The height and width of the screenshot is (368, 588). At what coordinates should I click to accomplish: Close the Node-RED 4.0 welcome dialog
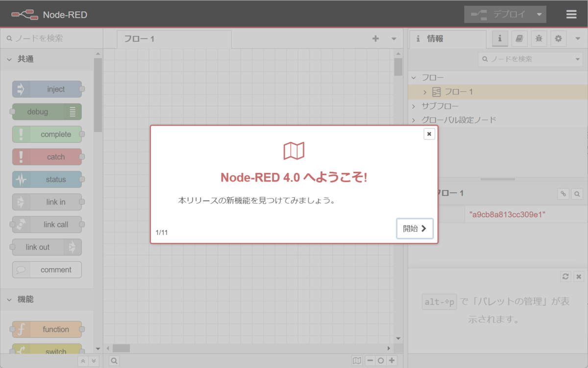click(429, 134)
